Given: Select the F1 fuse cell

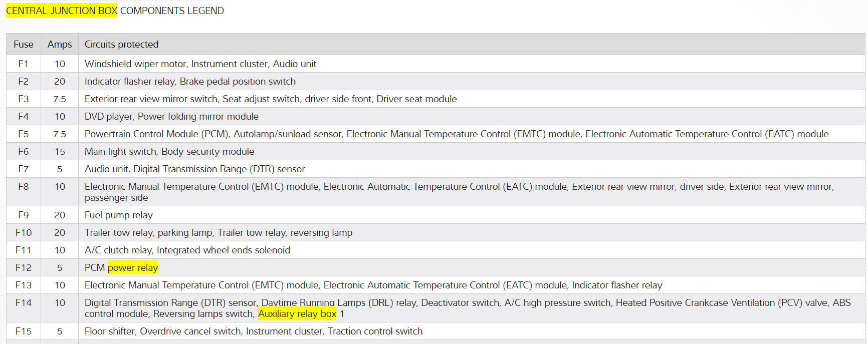Looking at the screenshot, I should [23, 64].
